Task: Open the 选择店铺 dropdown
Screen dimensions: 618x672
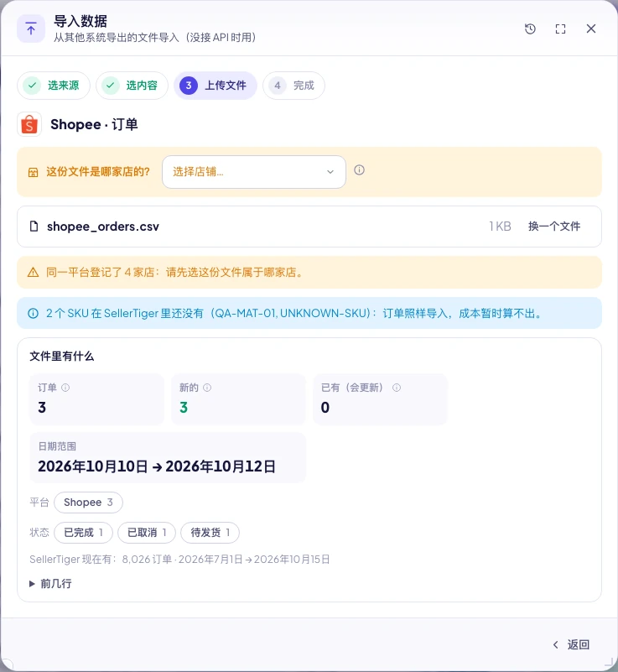Action: pyautogui.click(x=254, y=172)
